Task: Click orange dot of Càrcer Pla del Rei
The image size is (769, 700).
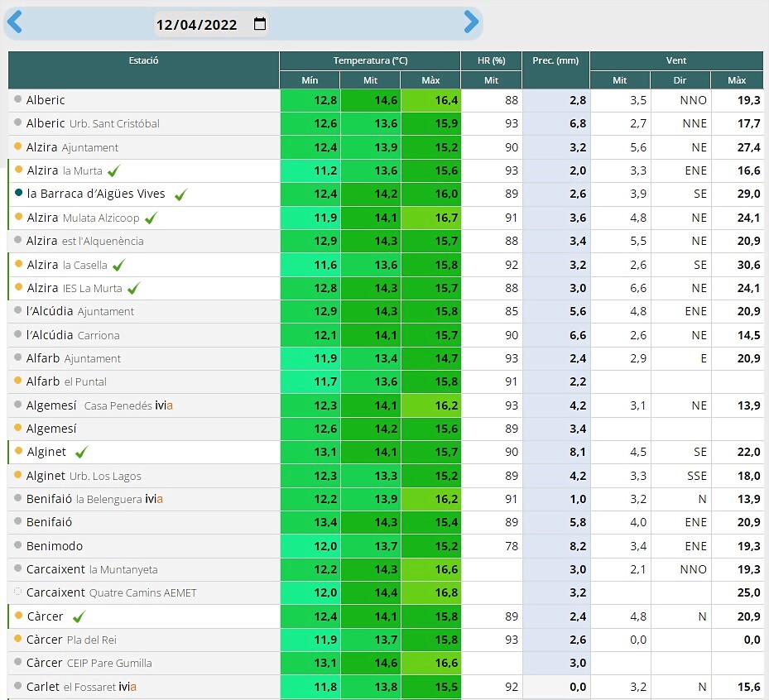Action: 18,638
